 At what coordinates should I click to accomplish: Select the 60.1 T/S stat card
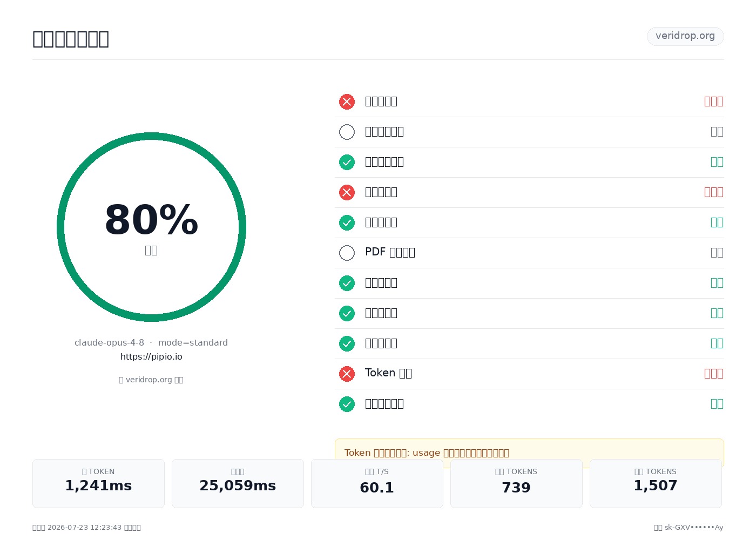(377, 483)
